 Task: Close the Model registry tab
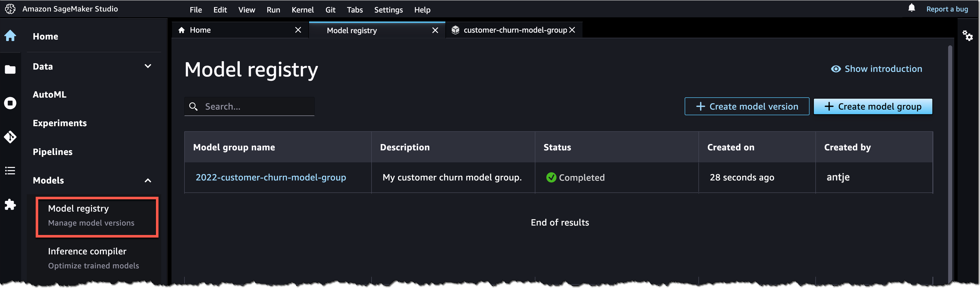click(x=435, y=30)
